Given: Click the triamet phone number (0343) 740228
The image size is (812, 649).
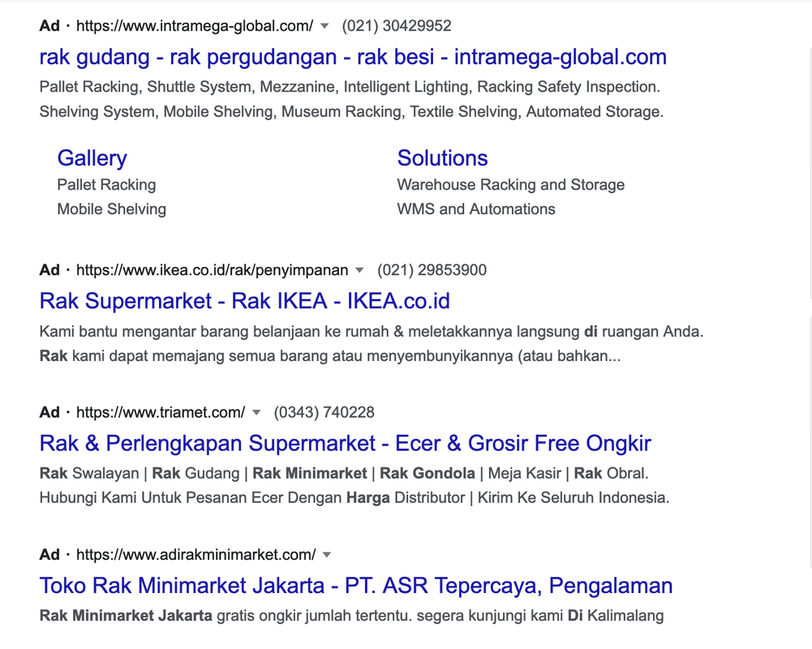Looking at the screenshot, I should pyautogui.click(x=324, y=412).
